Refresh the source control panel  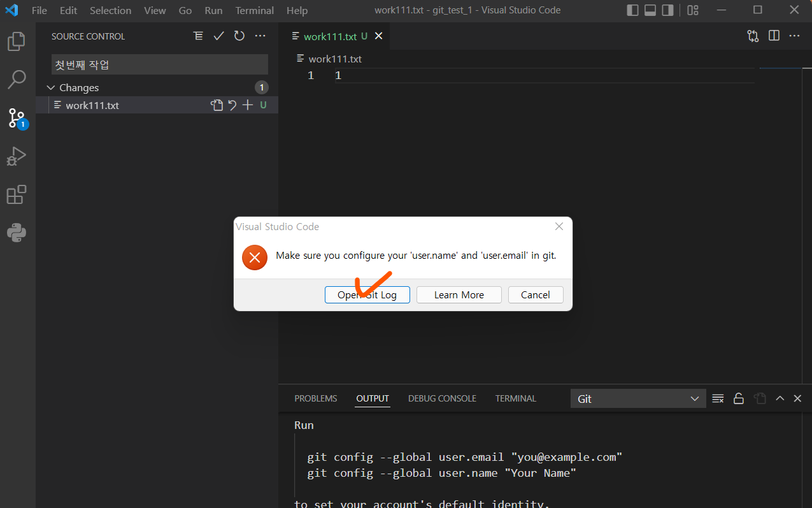(239, 36)
